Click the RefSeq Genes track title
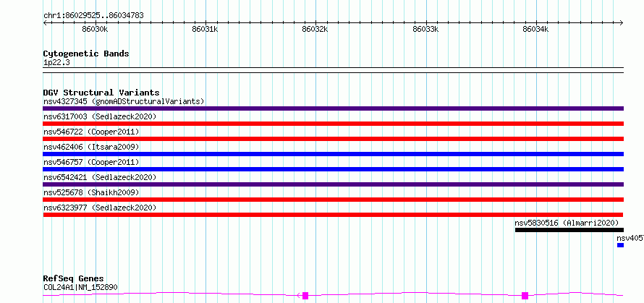644x303 pixels. coord(73,279)
